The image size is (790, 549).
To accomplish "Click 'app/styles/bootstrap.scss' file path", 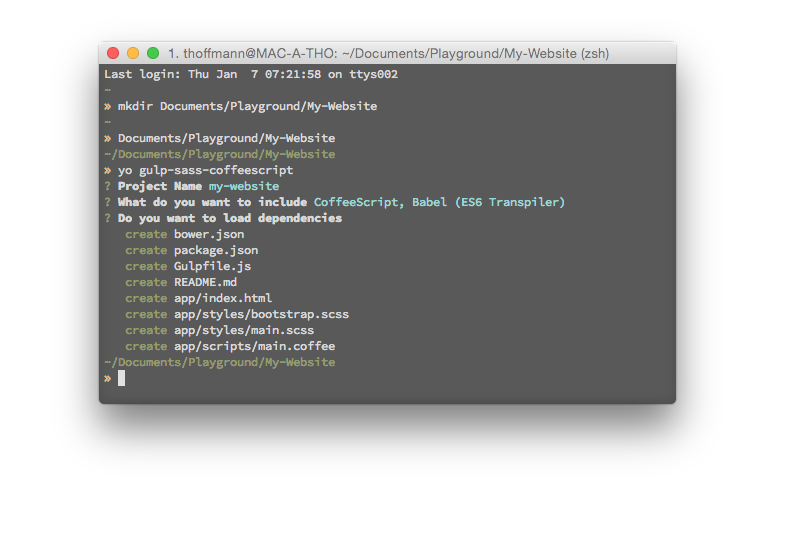I will click(x=261, y=314).
